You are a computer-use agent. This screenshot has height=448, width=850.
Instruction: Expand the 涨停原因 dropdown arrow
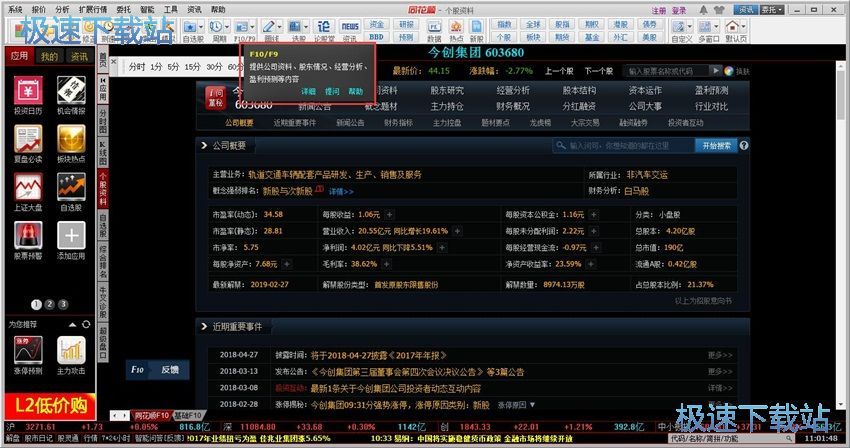(532, 405)
